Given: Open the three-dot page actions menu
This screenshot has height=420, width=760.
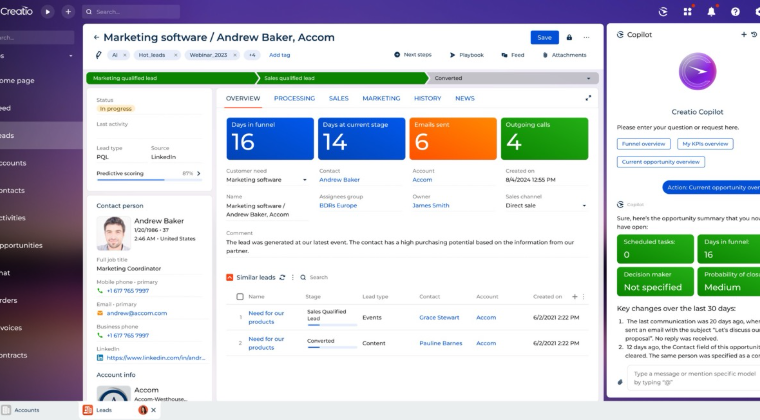Looking at the screenshot, I should pyautogui.click(x=586, y=37).
